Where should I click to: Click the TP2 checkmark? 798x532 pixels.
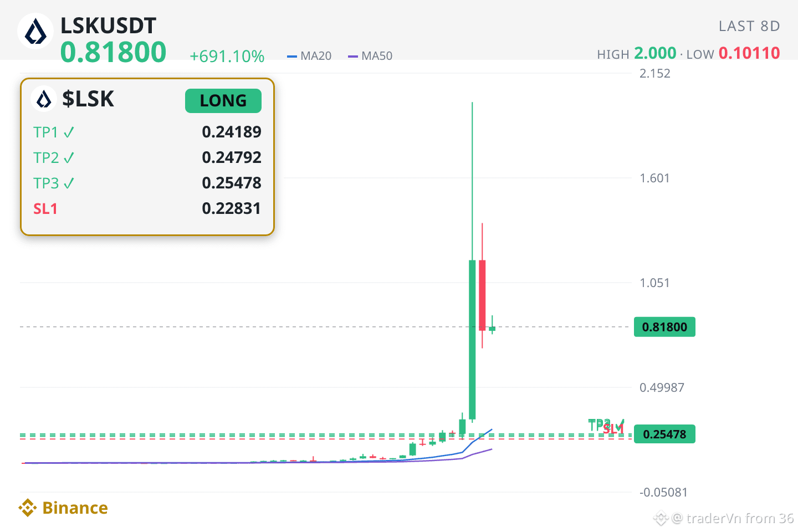pos(69,158)
